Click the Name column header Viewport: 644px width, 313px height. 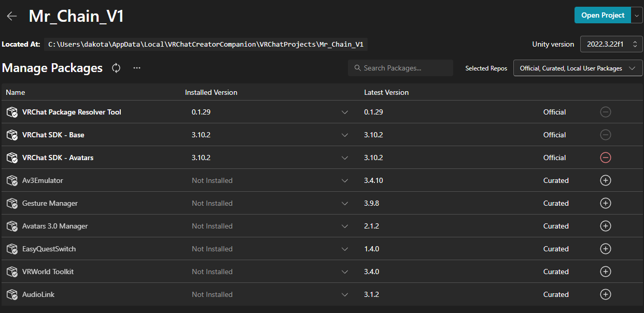16,92
